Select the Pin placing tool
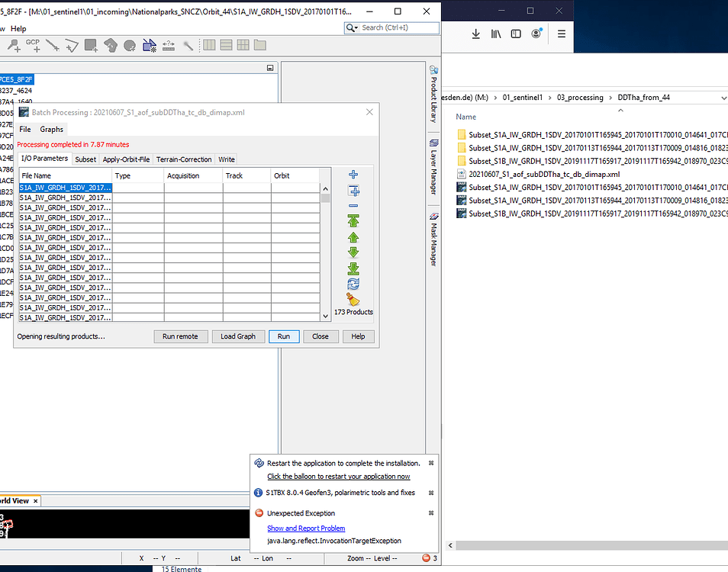This screenshot has height=572, width=728. tap(14, 44)
